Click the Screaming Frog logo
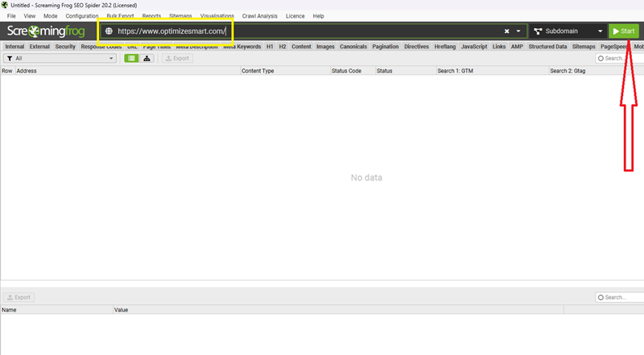This screenshot has height=355, width=644. tap(46, 31)
